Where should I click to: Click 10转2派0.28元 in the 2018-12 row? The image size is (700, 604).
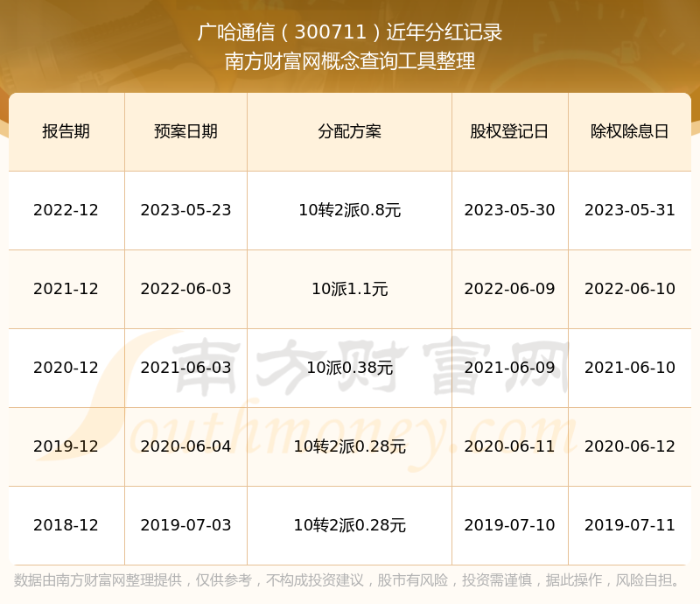pyautogui.click(x=349, y=524)
